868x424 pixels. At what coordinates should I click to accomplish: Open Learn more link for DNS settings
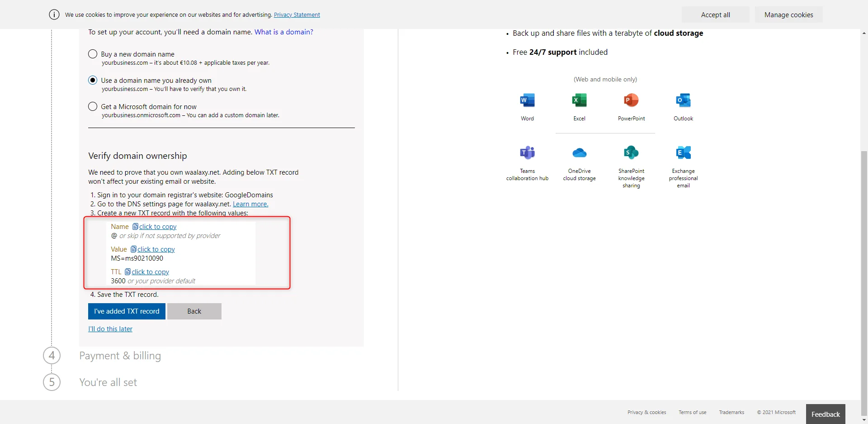pos(250,204)
